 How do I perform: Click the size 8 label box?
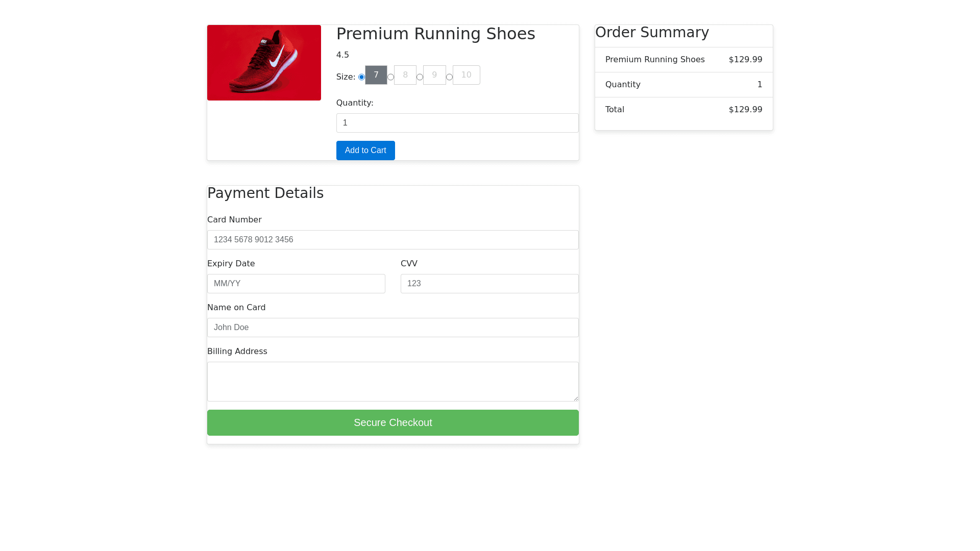(x=405, y=75)
